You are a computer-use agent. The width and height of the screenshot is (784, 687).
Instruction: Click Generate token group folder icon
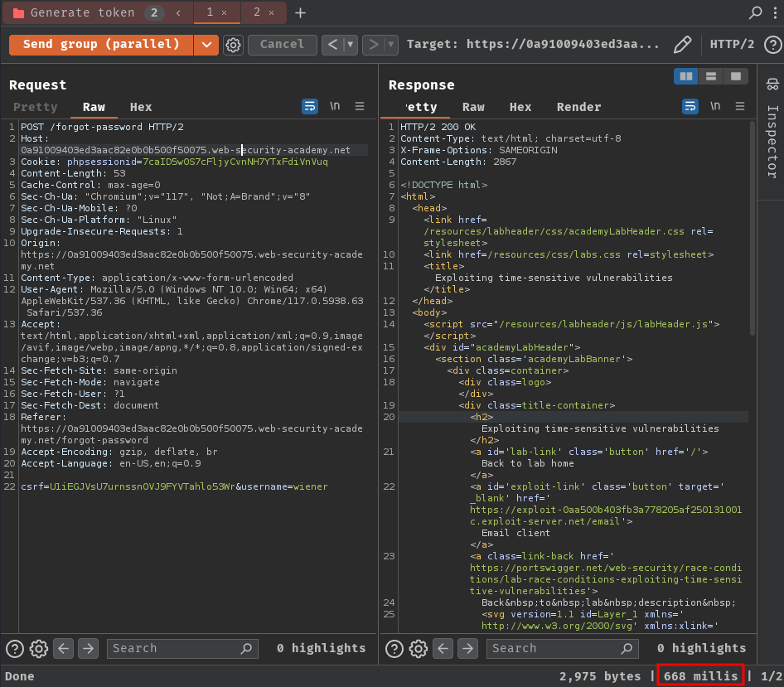(x=18, y=13)
